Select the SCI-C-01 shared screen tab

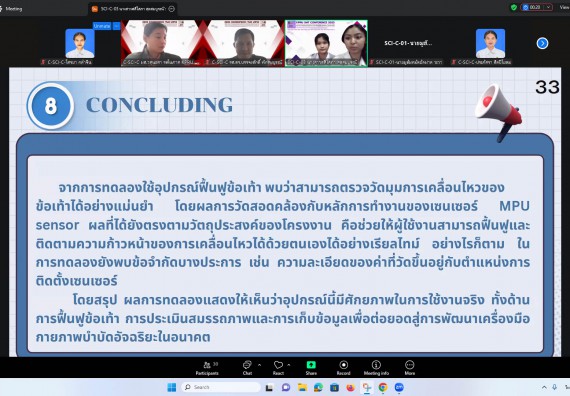tap(133, 8)
